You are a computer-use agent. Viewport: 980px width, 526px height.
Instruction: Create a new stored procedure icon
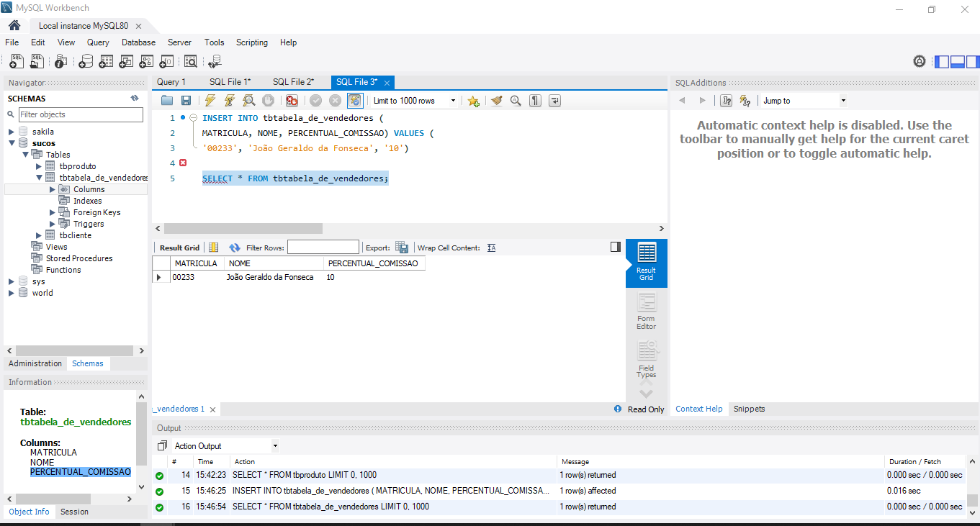tap(146, 61)
